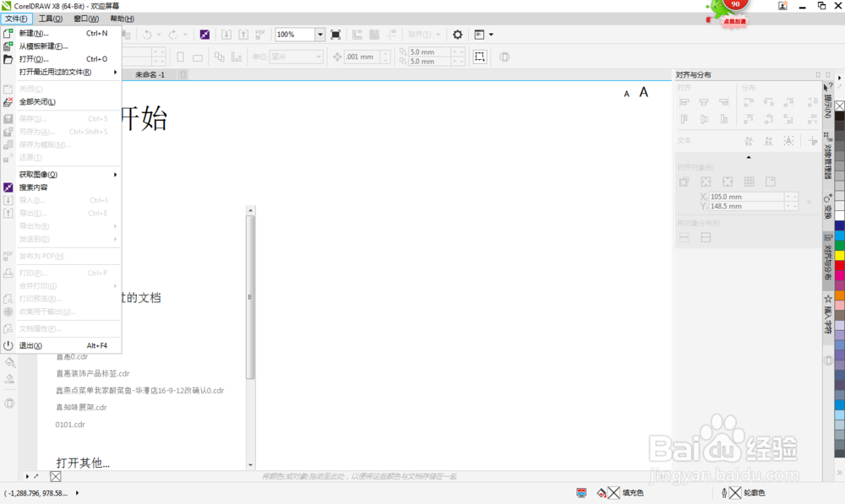Click the .001 mm nudge distance field
The width and height of the screenshot is (845, 504).
(363, 57)
